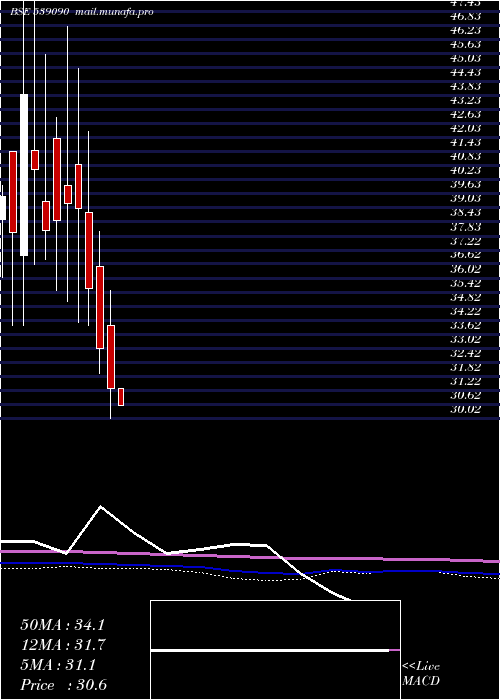Click the 32.42 price label

pyautogui.click(x=466, y=354)
